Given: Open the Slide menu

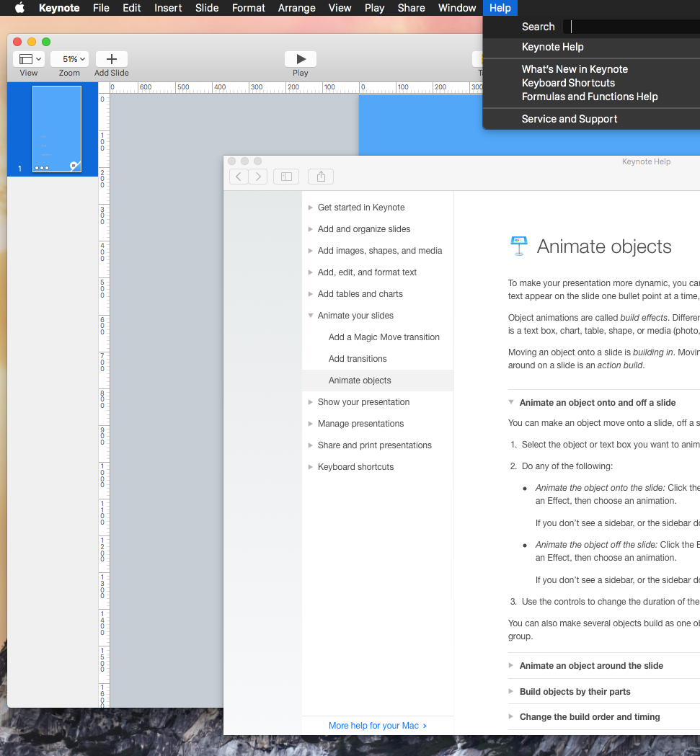Looking at the screenshot, I should [207, 8].
